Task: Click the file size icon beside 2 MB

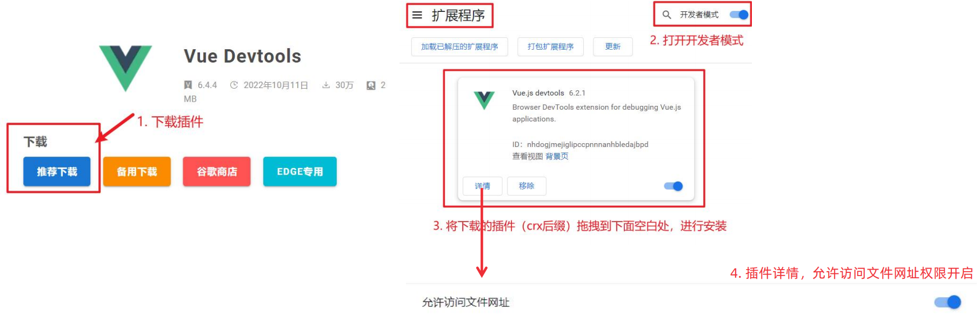Action: pos(371,85)
